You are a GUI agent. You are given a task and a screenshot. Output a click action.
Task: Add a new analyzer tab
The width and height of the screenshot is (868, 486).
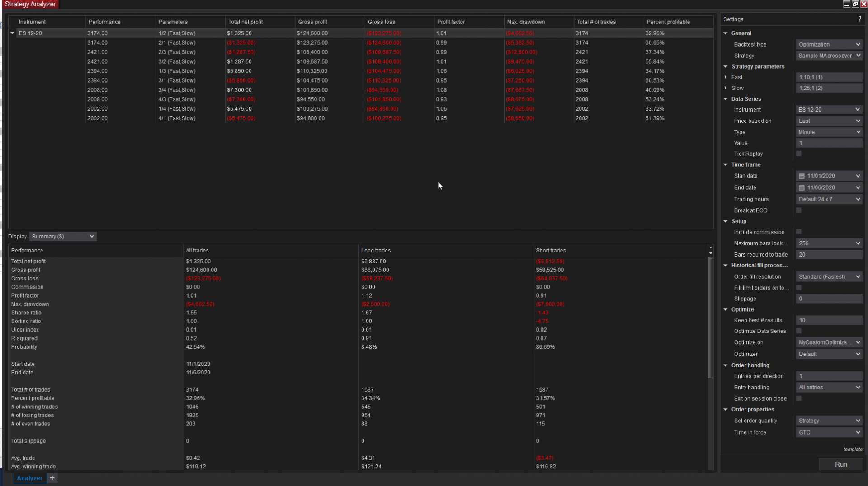52,478
